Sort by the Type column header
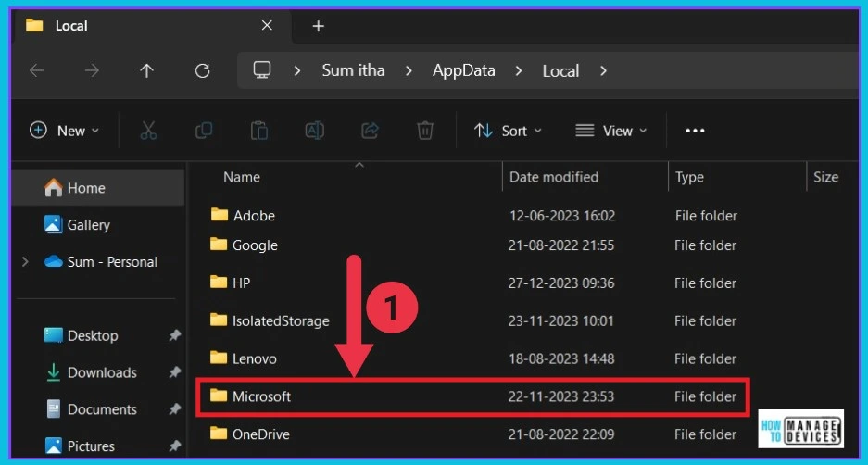868x465 pixels. point(689,177)
